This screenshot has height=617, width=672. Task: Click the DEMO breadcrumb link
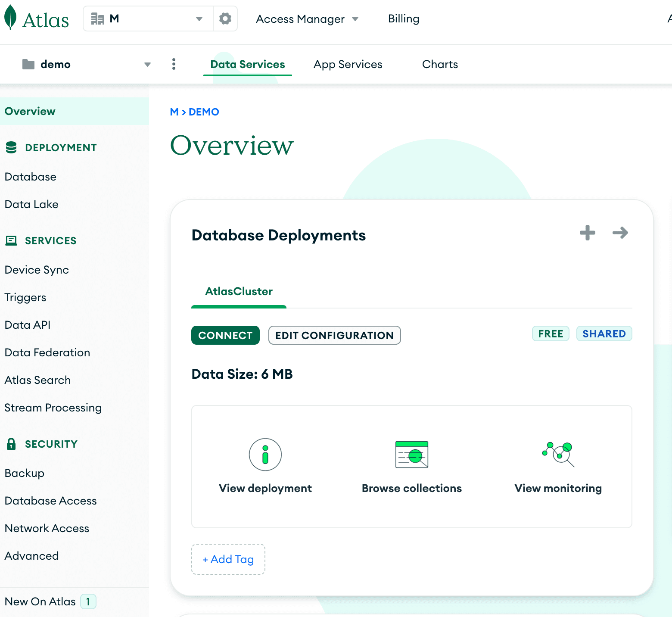pyautogui.click(x=204, y=112)
